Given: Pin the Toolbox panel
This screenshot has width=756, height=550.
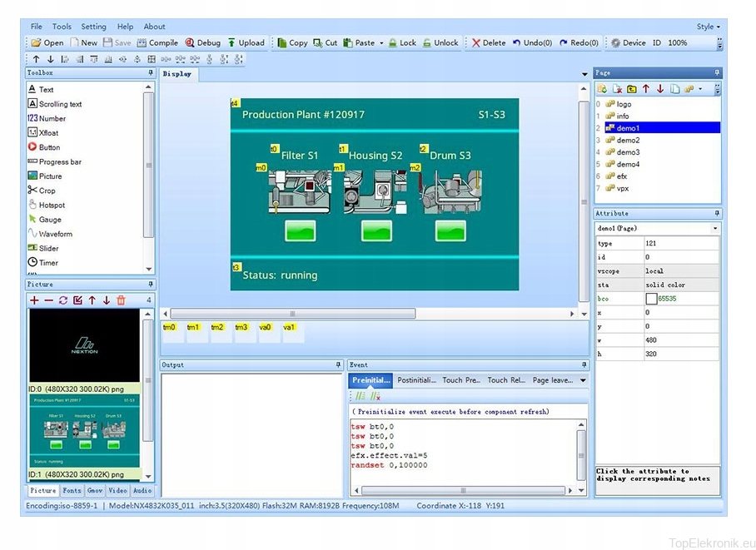Looking at the screenshot, I should pos(150,73).
